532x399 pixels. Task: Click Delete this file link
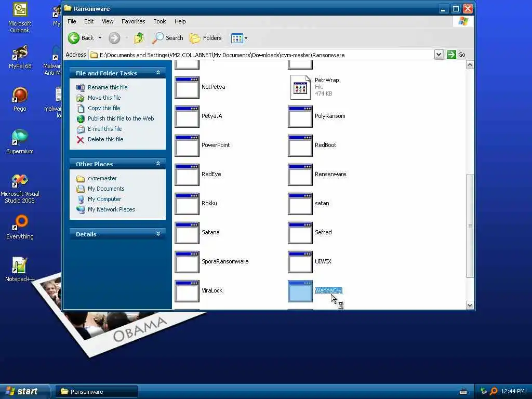[x=105, y=139]
